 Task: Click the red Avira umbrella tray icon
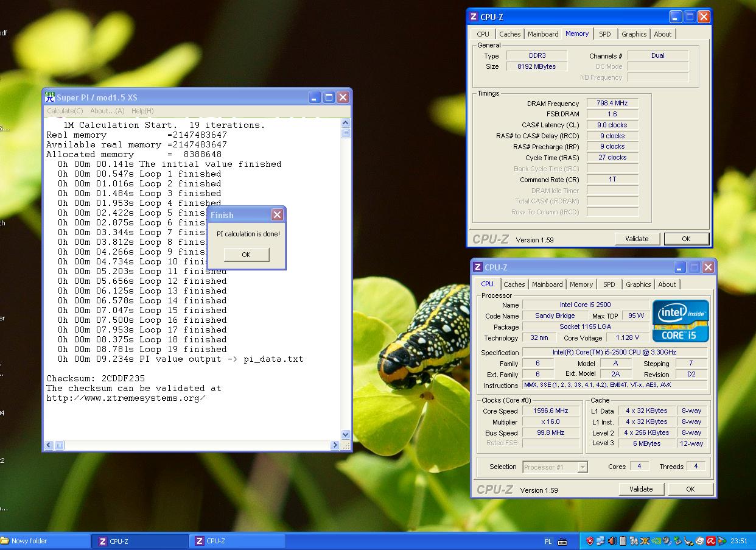click(710, 541)
